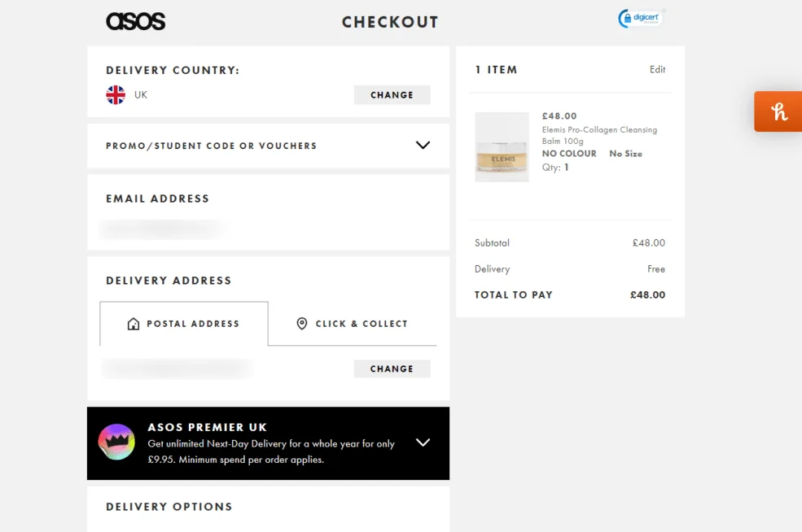Click the Click & Collect pin icon
The width and height of the screenshot is (802, 532).
click(x=301, y=324)
